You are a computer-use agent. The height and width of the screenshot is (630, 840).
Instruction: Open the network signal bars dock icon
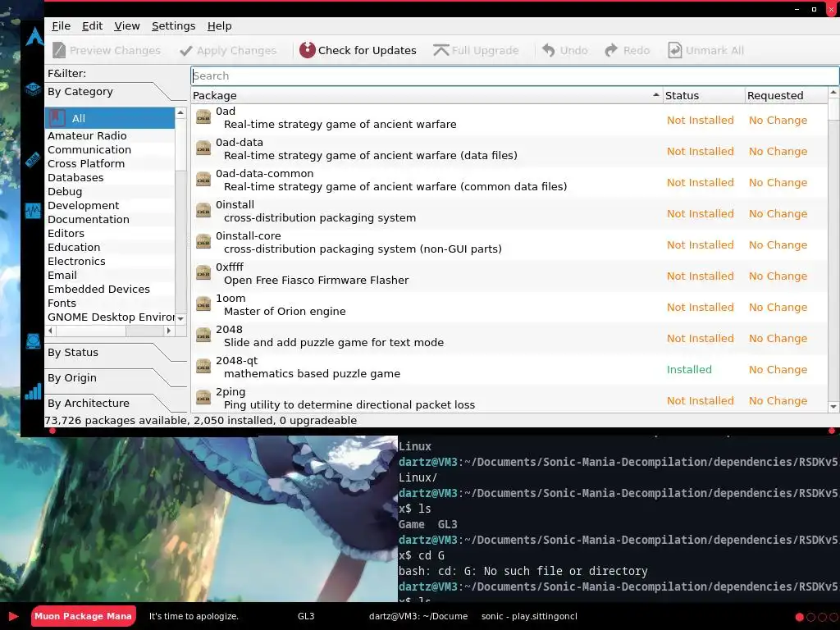pyautogui.click(x=33, y=391)
